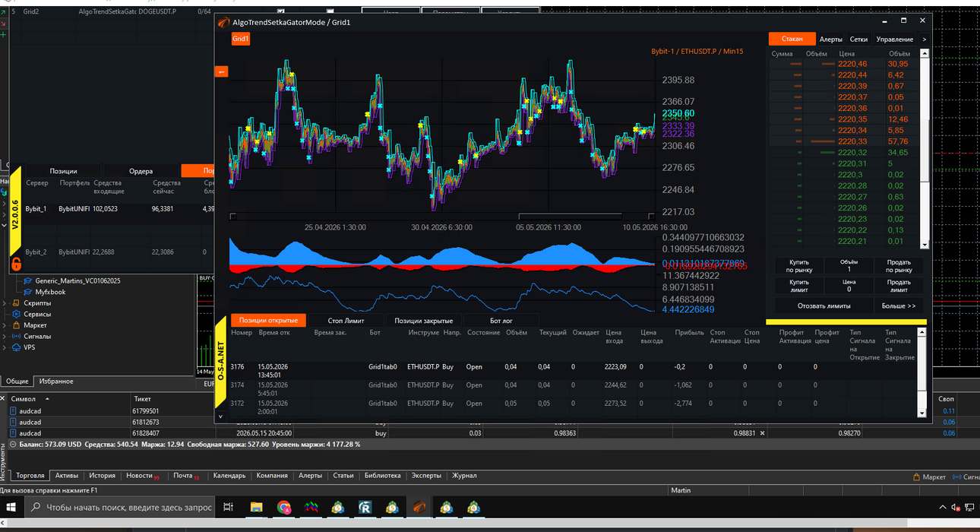Click the Отозвать лимиты button
The height and width of the screenshot is (532, 980).
click(x=824, y=306)
